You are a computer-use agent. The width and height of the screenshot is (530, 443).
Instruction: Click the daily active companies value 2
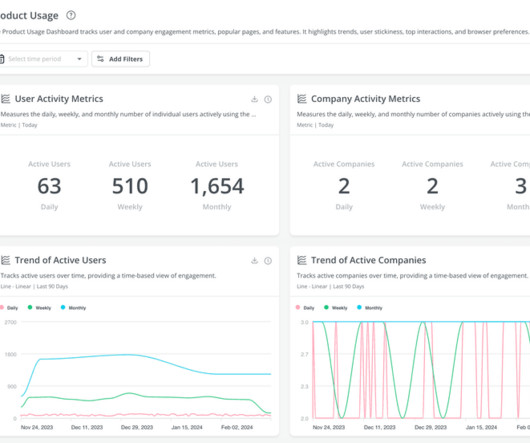344,186
